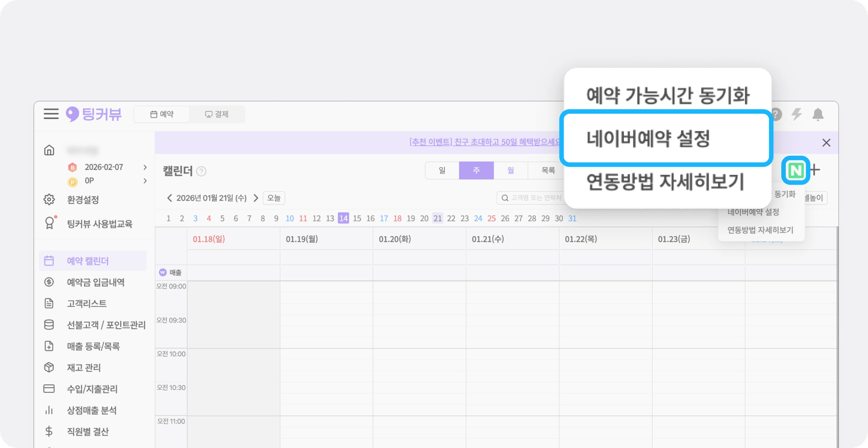Open the lightning bolt quick actions icon

coord(797,114)
